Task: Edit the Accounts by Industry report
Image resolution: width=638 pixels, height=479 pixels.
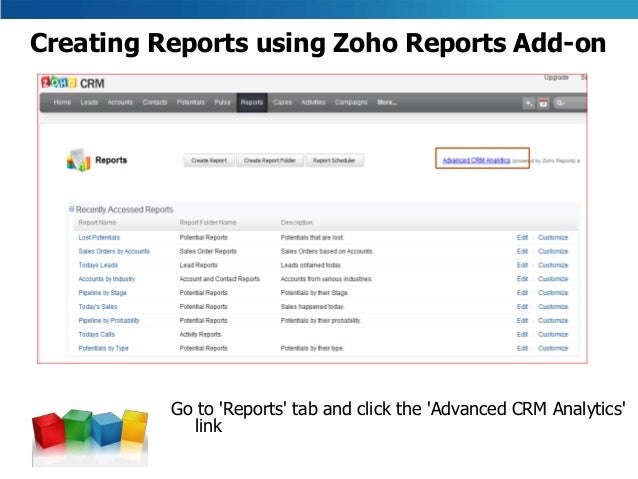Action: coord(522,279)
